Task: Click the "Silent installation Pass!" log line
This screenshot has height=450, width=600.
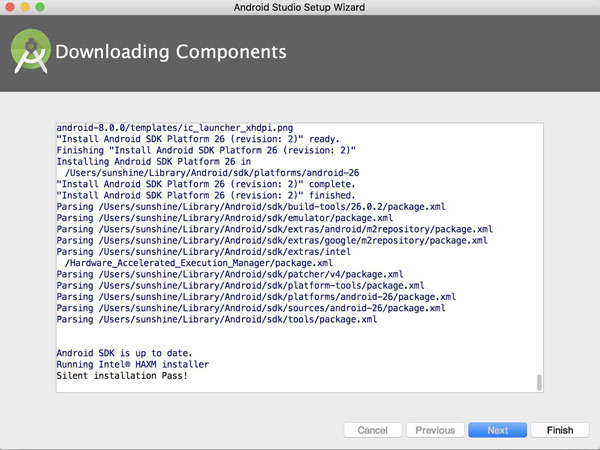Action: pyautogui.click(x=122, y=377)
